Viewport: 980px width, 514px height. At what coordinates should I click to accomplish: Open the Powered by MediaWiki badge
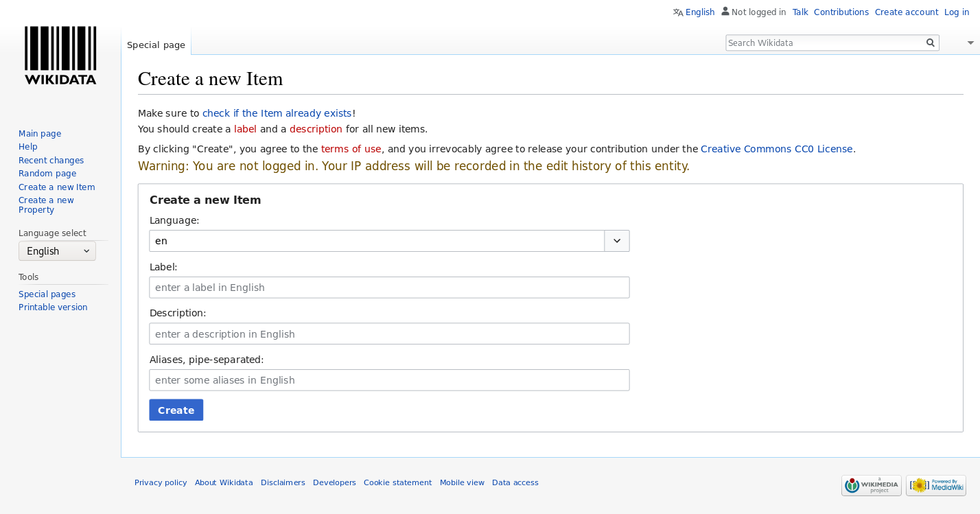tap(936, 485)
